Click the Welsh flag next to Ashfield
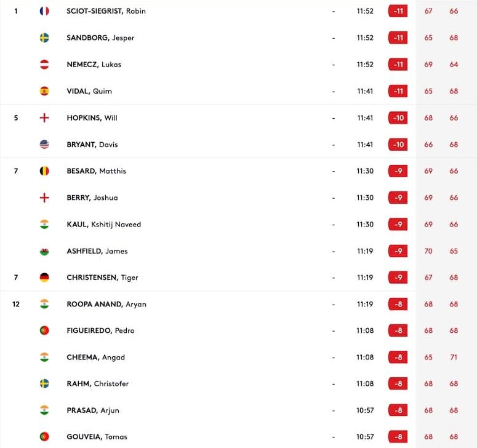The height and width of the screenshot is (448, 477). click(x=44, y=251)
